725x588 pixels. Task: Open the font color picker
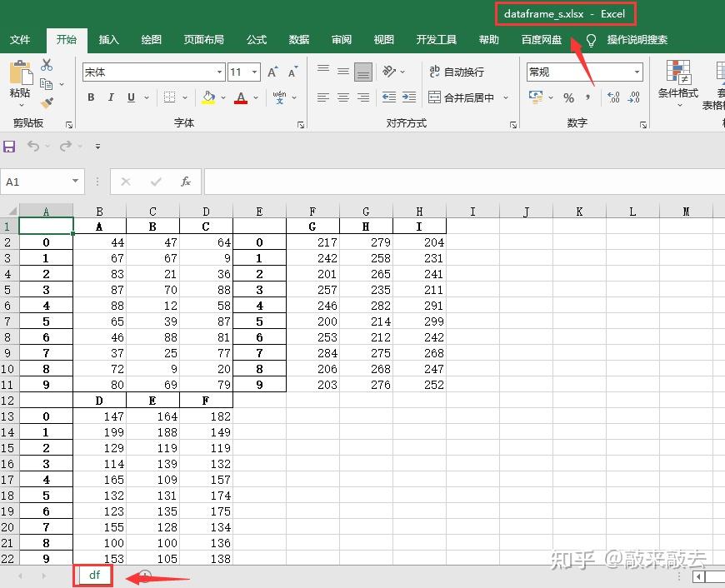240,97
